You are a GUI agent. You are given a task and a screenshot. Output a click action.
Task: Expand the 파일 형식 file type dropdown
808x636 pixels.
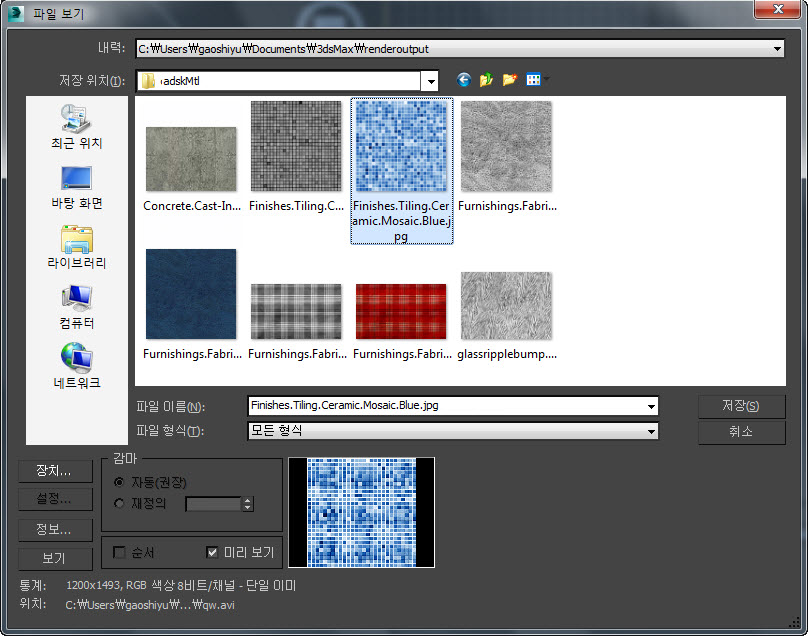point(652,432)
